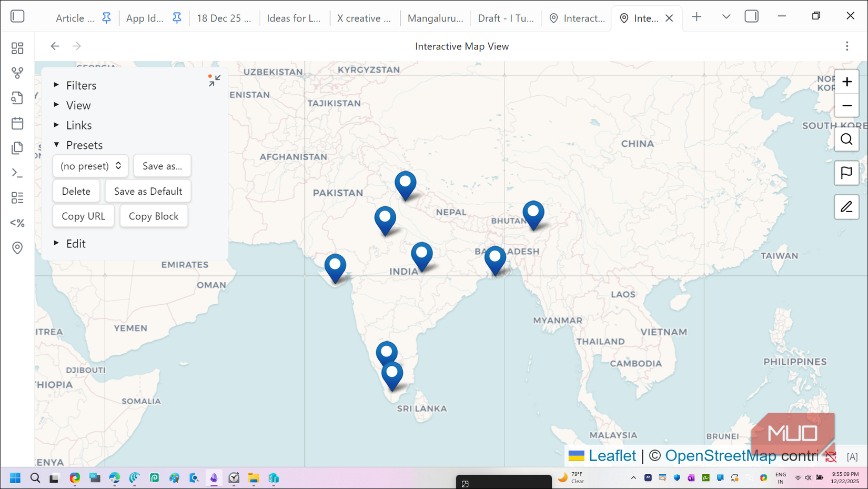The width and height of the screenshot is (868, 489).
Task: Switch to the "Mangaluru" tab
Action: [435, 17]
